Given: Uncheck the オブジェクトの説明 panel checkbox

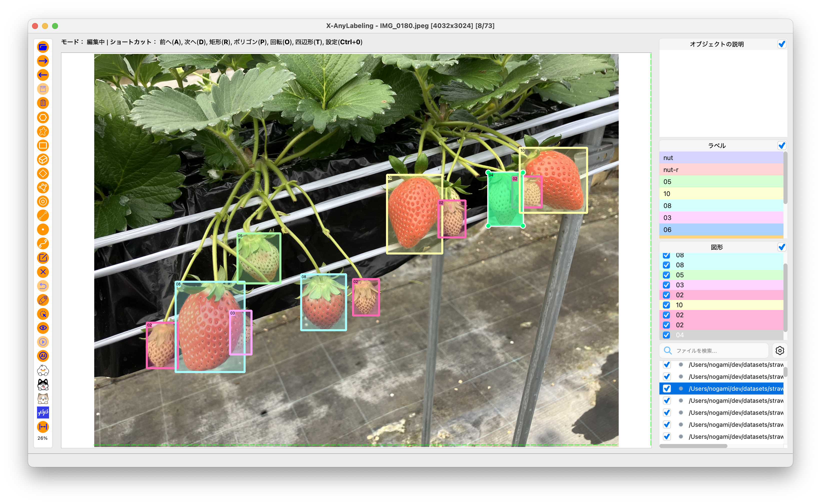Looking at the screenshot, I should point(782,44).
